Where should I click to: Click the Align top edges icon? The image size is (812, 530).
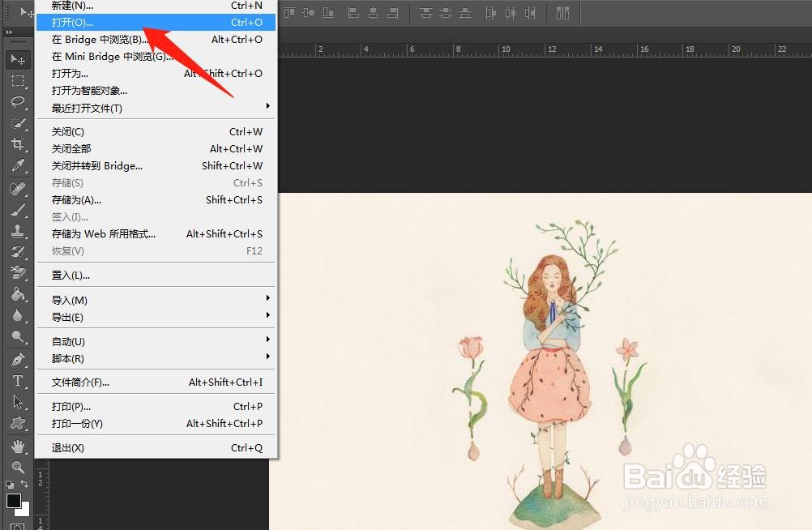click(x=289, y=12)
